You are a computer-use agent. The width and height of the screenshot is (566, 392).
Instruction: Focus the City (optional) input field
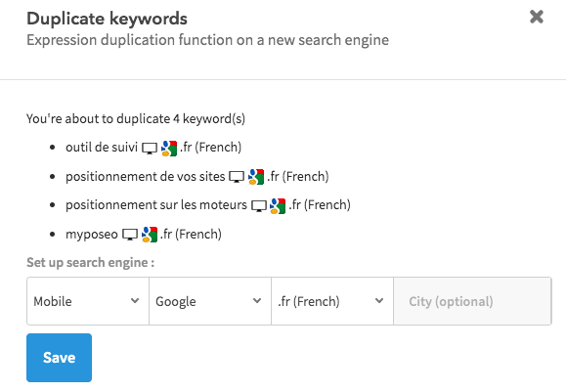472,301
